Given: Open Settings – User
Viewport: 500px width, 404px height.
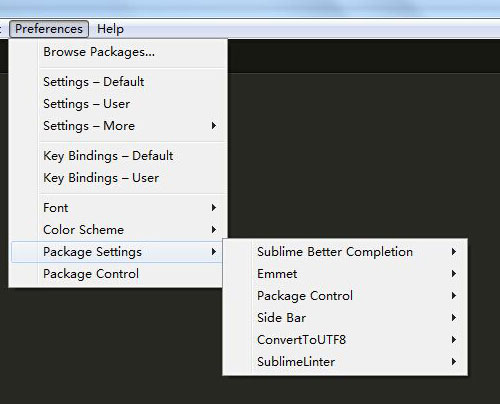Looking at the screenshot, I should pos(118,104).
